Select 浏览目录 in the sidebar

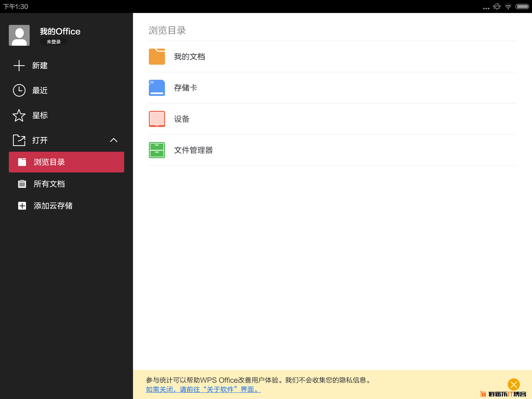tap(66, 162)
